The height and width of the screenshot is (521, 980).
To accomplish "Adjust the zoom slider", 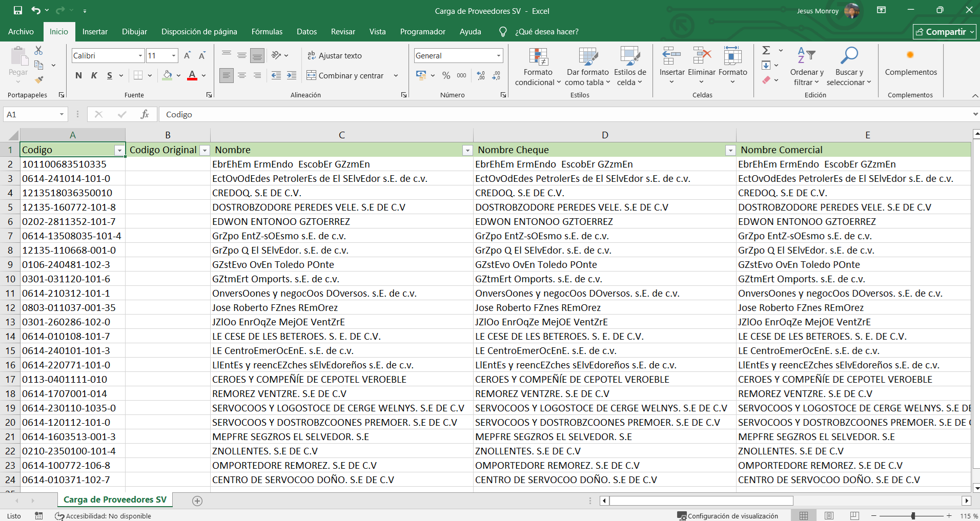I will (x=912, y=516).
